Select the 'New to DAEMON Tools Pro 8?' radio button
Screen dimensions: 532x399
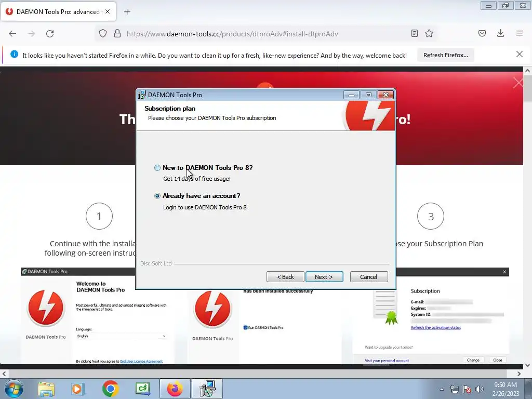[157, 168]
